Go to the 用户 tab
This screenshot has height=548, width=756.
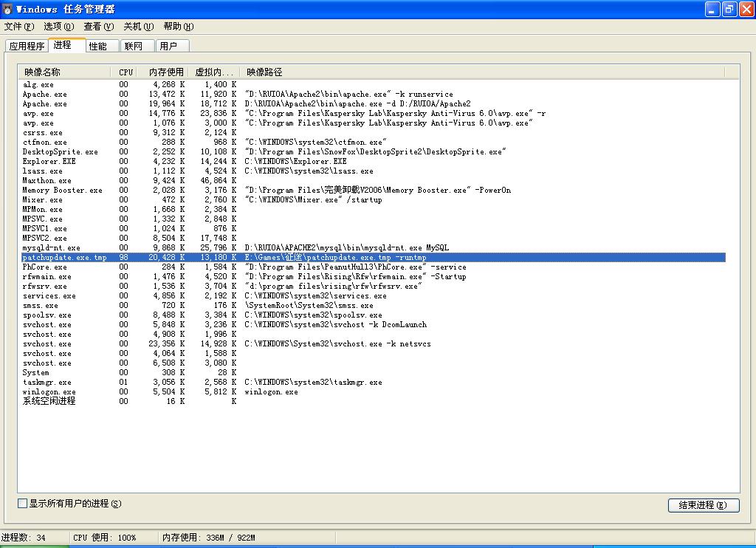(173, 46)
